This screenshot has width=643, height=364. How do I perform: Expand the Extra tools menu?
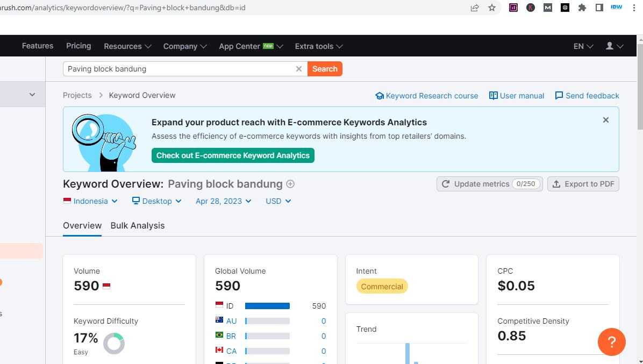319,46
